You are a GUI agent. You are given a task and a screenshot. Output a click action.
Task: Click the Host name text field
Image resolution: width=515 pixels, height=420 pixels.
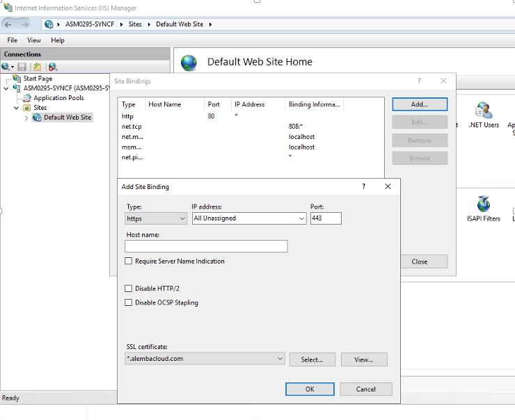click(206, 246)
